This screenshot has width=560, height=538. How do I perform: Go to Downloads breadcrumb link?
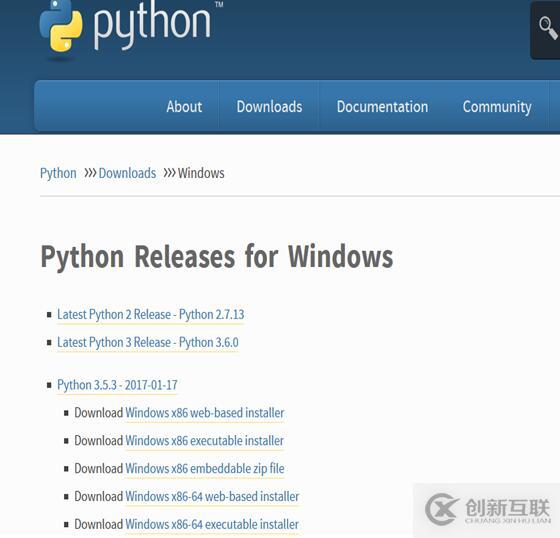[128, 173]
